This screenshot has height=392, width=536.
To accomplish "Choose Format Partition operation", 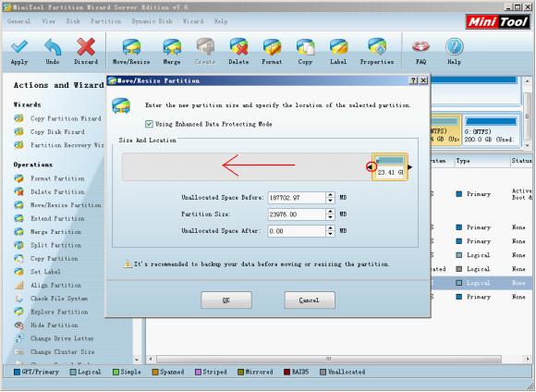I will (x=50, y=178).
